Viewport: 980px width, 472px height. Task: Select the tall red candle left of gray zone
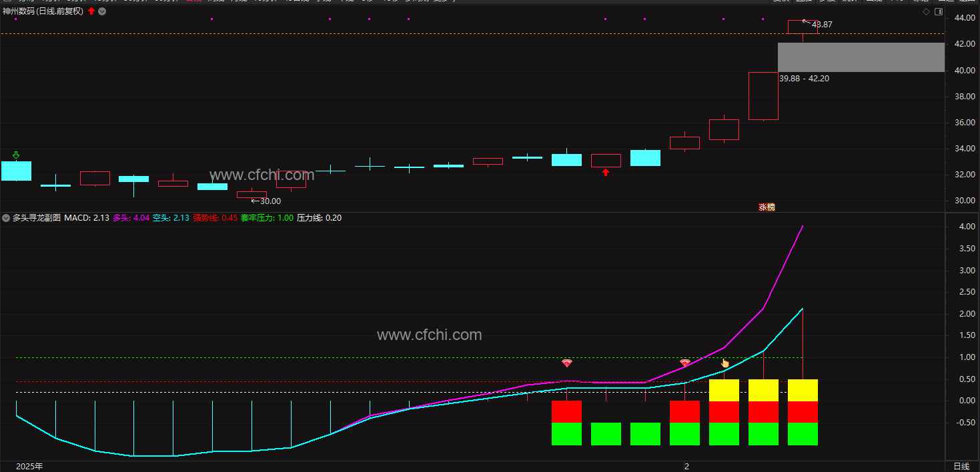tap(763, 96)
